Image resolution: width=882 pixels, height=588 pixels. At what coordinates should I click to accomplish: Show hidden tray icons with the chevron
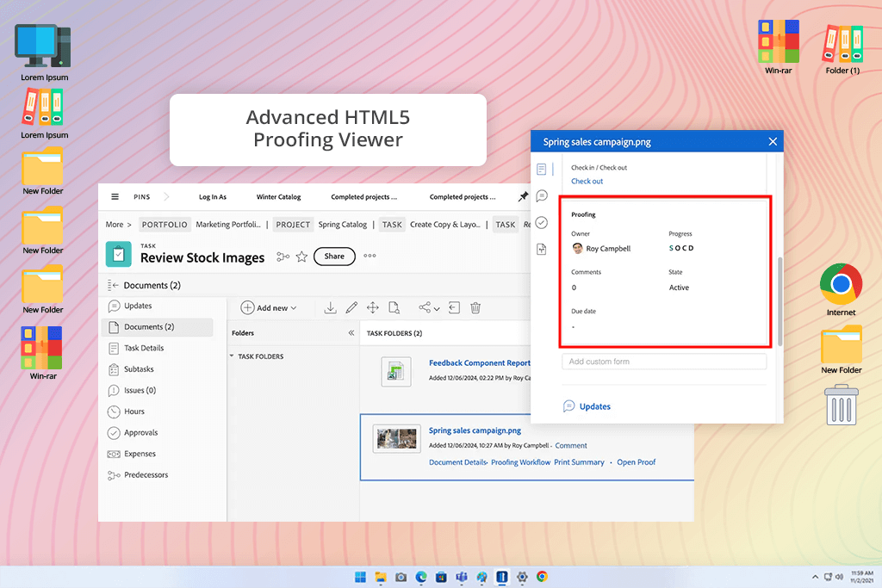815,577
